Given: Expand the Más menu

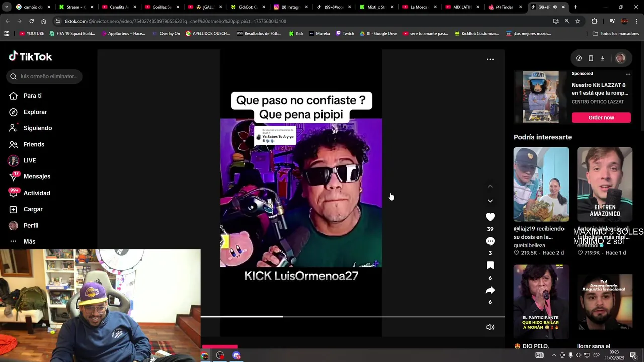Looking at the screenshot, I should pyautogui.click(x=29, y=241).
